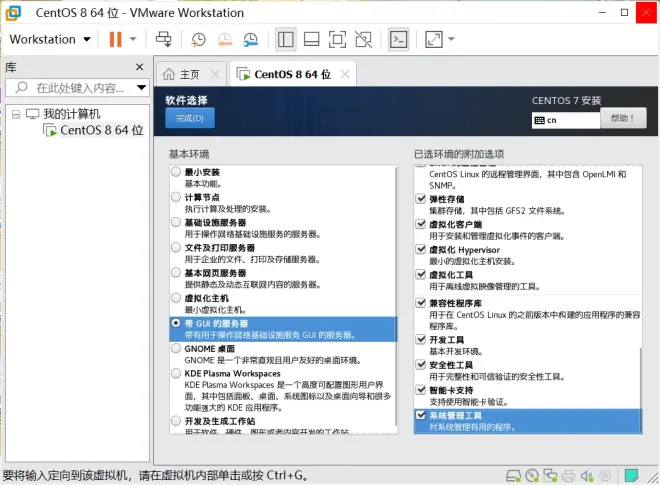
Task: Click the hard disk status bar icon
Action: click(x=514, y=476)
